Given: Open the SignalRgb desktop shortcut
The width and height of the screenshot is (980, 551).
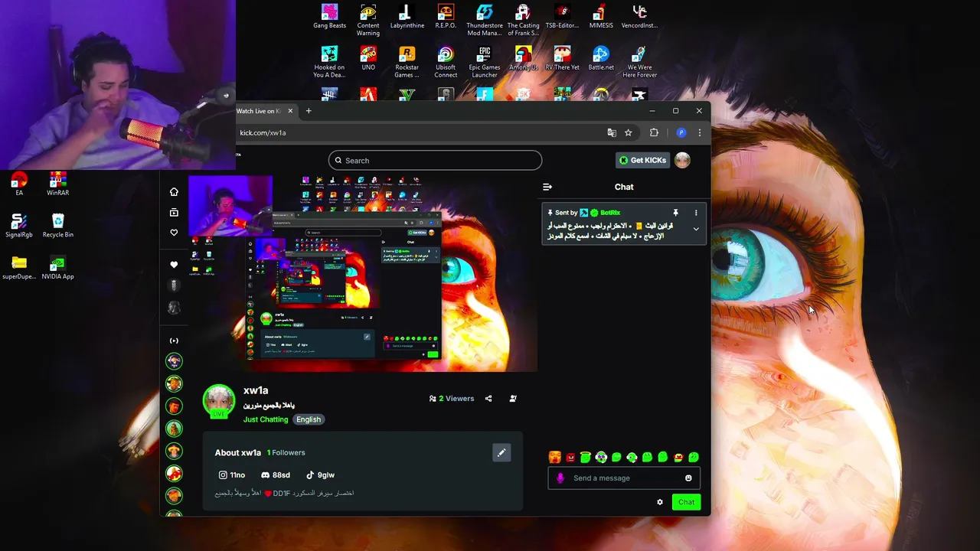Looking at the screenshot, I should click(19, 226).
